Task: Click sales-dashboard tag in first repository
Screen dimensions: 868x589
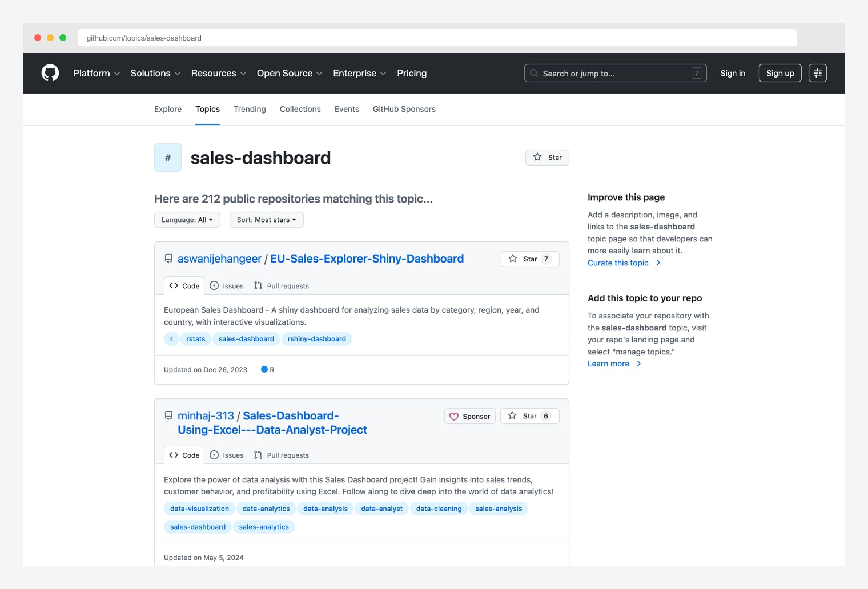Action: click(x=246, y=339)
